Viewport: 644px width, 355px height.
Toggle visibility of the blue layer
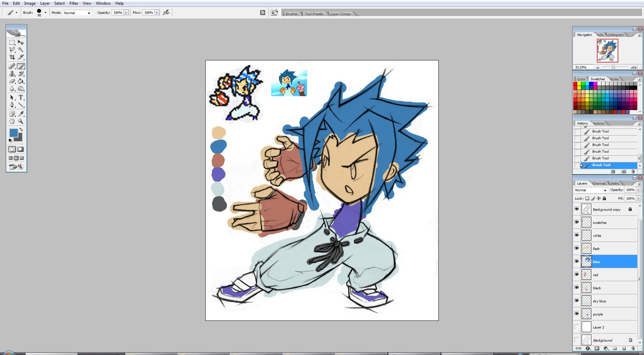point(577,261)
